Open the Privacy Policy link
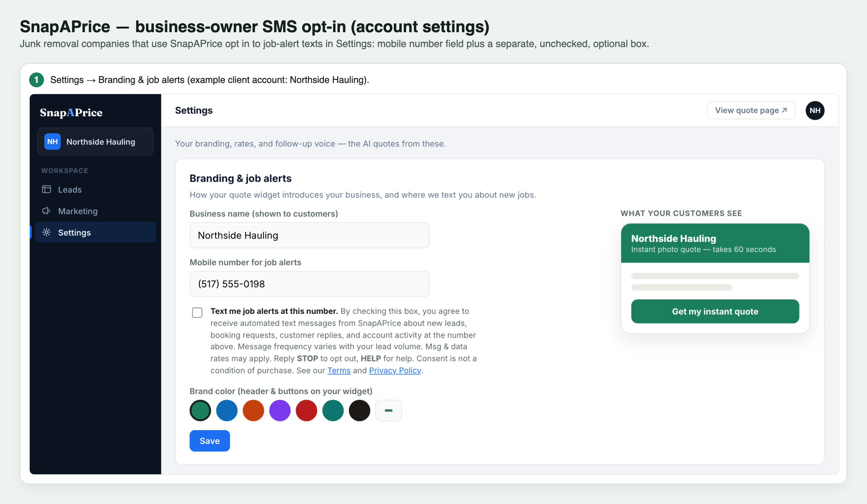Screen dimensions: 867x504 tap(394, 371)
